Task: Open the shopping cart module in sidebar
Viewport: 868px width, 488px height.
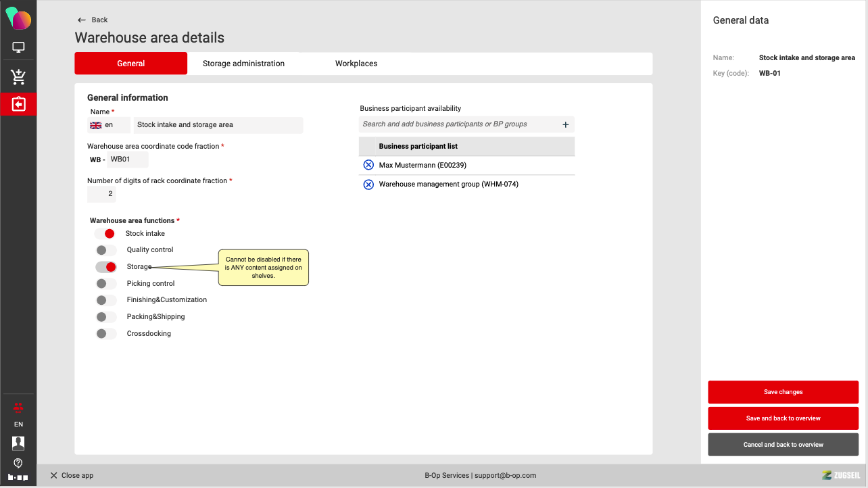Action: [18, 77]
